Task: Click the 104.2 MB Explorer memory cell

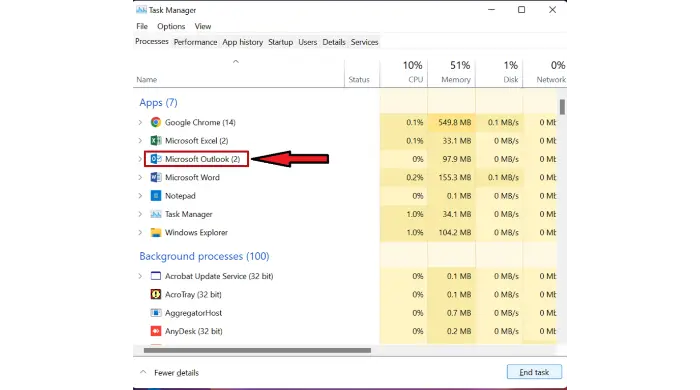Action: 451,232
